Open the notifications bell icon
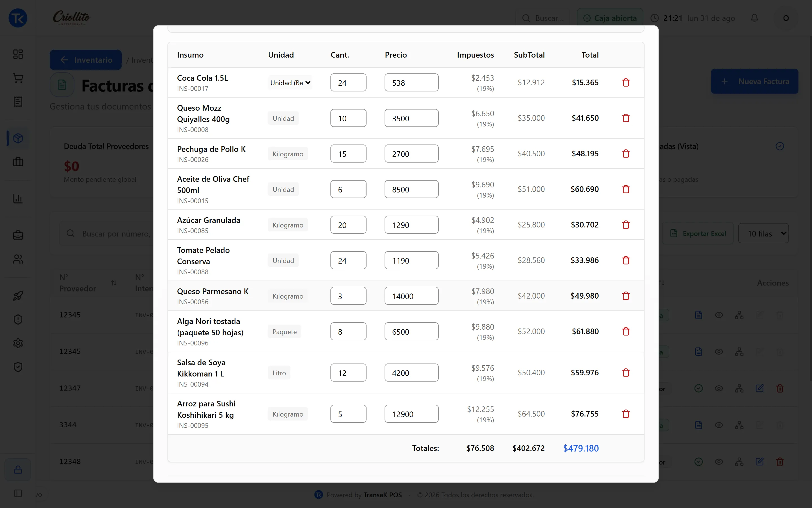The height and width of the screenshot is (508, 812). click(754, 18)
